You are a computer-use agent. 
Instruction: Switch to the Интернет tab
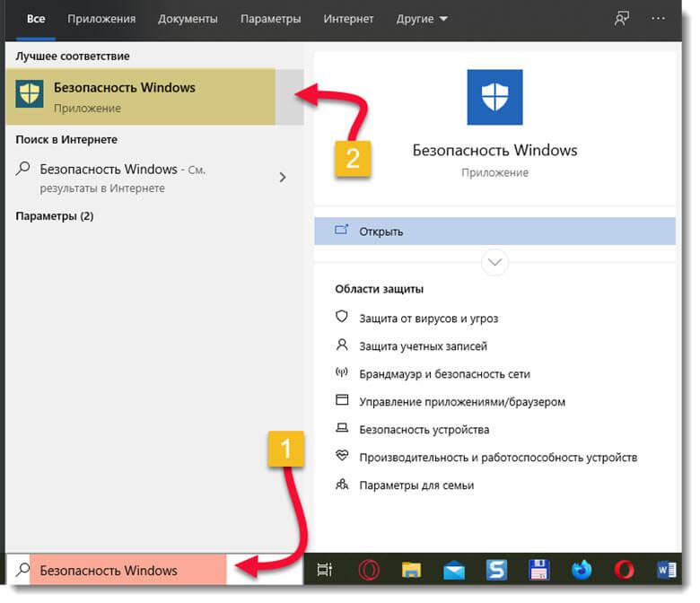pyautogui.click(x=348, y=19)
